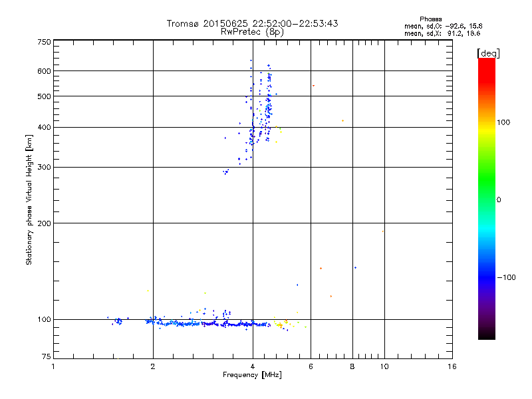532x399 pixels.
Task: Click the 'mean, sd,X: 91.2, 18.6' line
Action: 442,33
